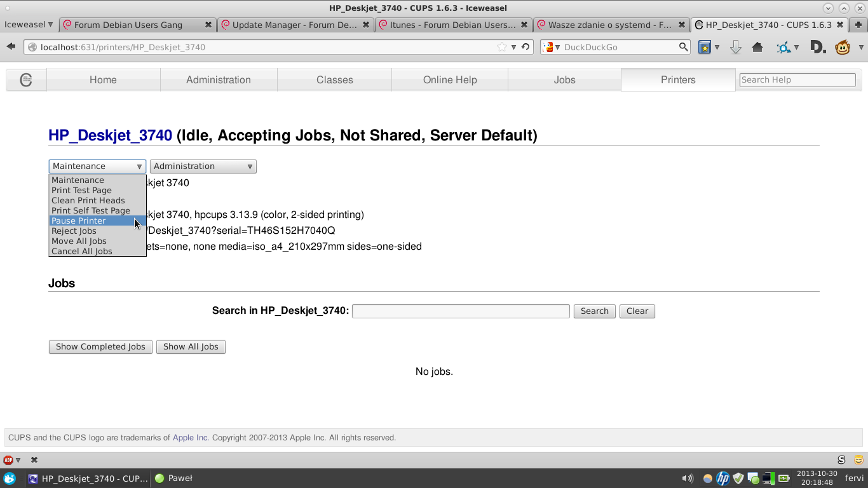Click the volume speaker tray icon
Screen dimensions: 868x488
tap(687, 478)
